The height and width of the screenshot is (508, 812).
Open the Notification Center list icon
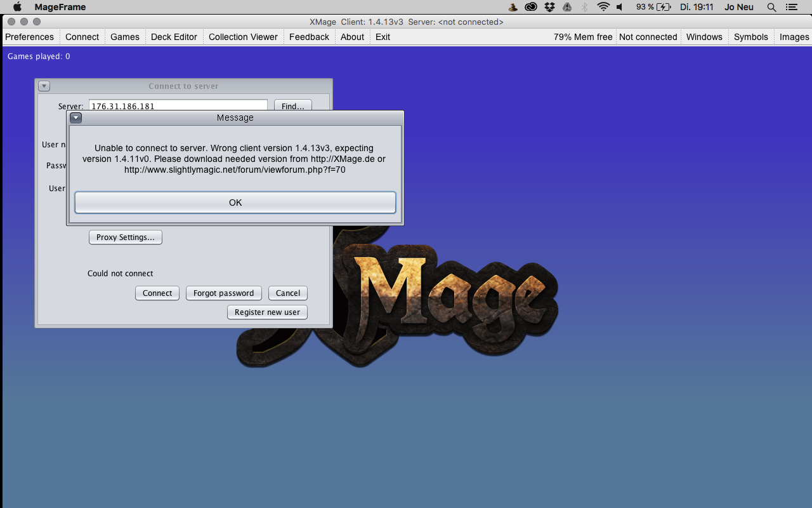791,7
